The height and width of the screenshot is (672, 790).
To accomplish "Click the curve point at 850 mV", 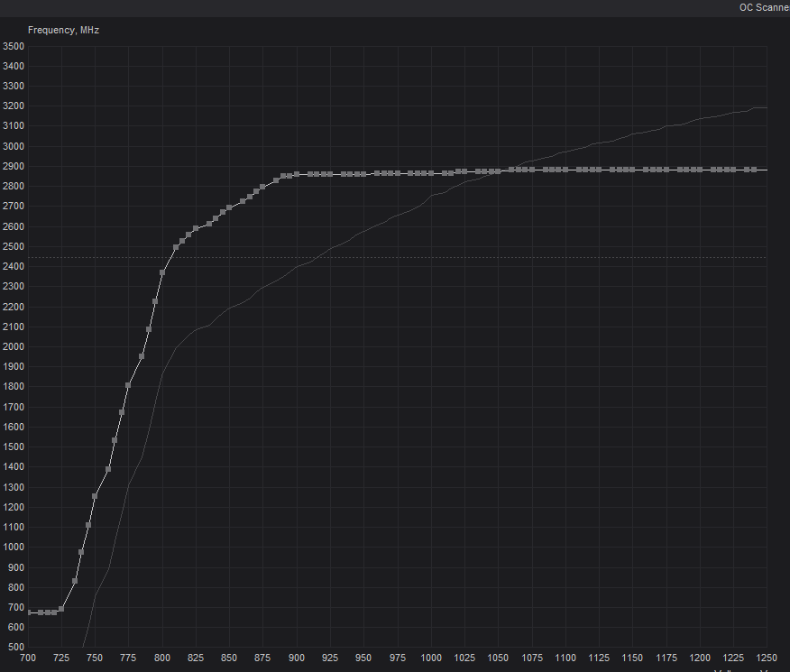I will tap(229, 207).
